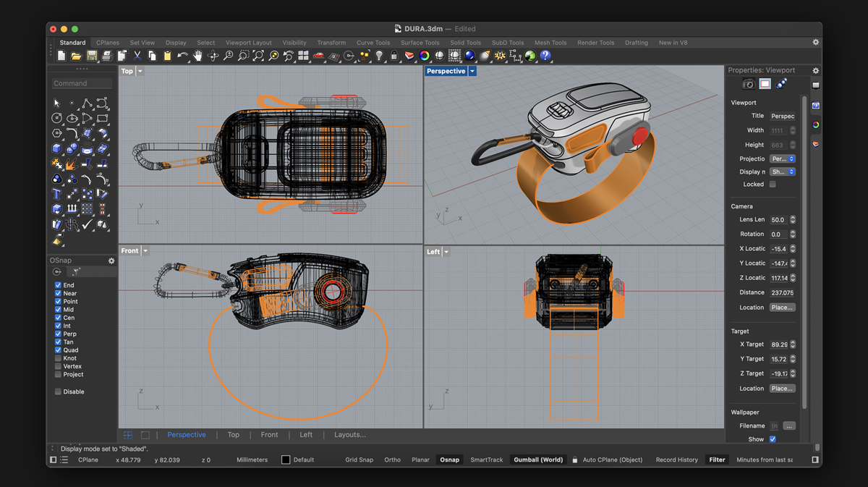Click the padlock Lock icon
Screen dimensions: 868x487
tap(393, 56)
